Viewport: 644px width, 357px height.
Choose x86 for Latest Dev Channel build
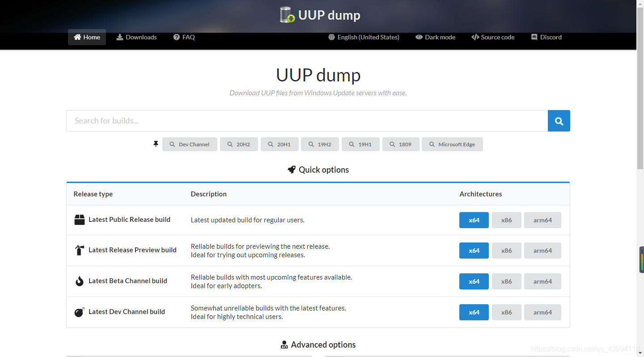(507, 312)
